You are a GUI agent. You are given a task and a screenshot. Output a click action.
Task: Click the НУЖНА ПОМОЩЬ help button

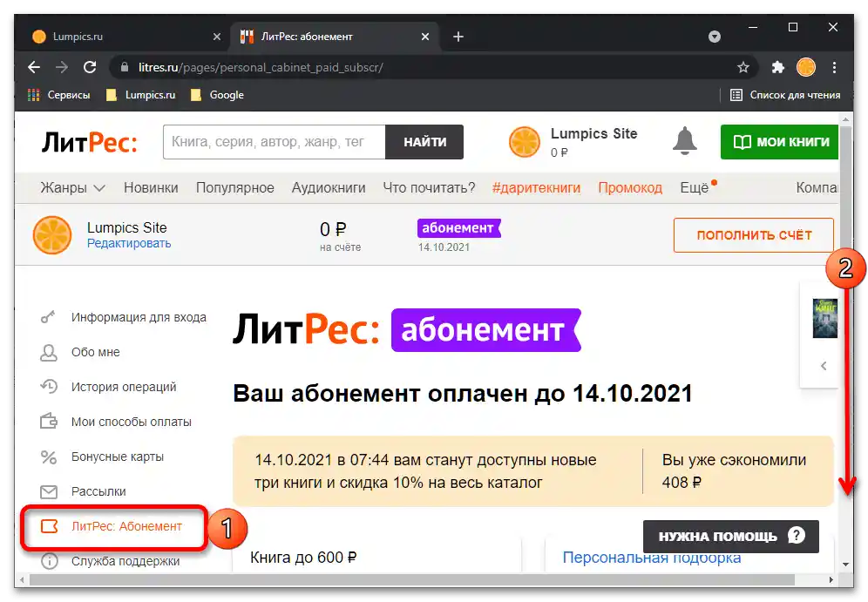click(730, 537)
